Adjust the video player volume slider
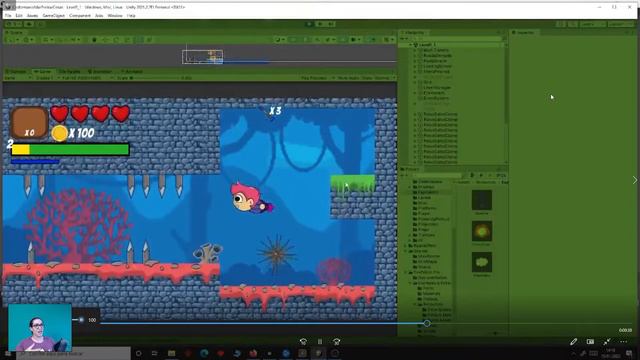The width and height of the screenshot is (640, 360). (81, 320)
